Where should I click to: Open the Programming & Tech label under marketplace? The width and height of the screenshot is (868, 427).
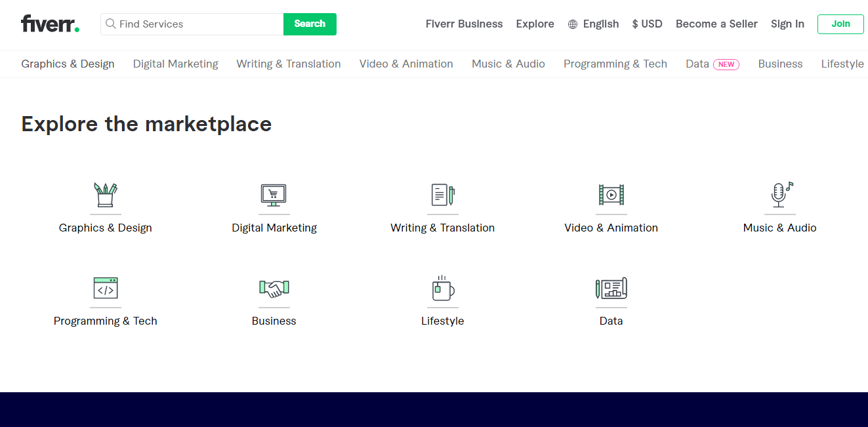point(106,321)
